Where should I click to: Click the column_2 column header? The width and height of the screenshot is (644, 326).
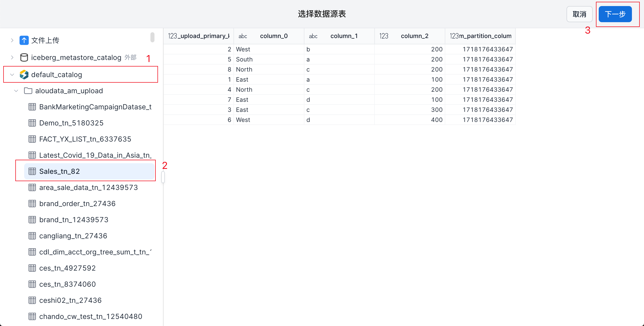(x=415, y=36)
